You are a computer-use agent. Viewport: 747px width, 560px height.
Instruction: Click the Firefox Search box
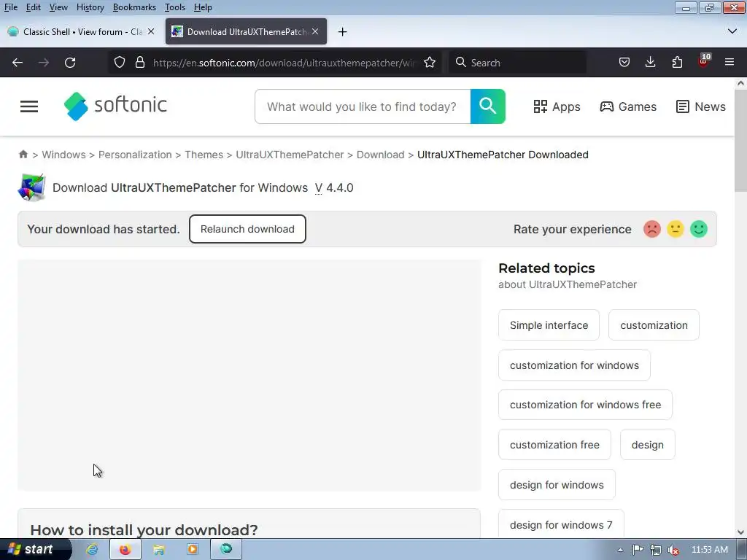tap(517, 63)
